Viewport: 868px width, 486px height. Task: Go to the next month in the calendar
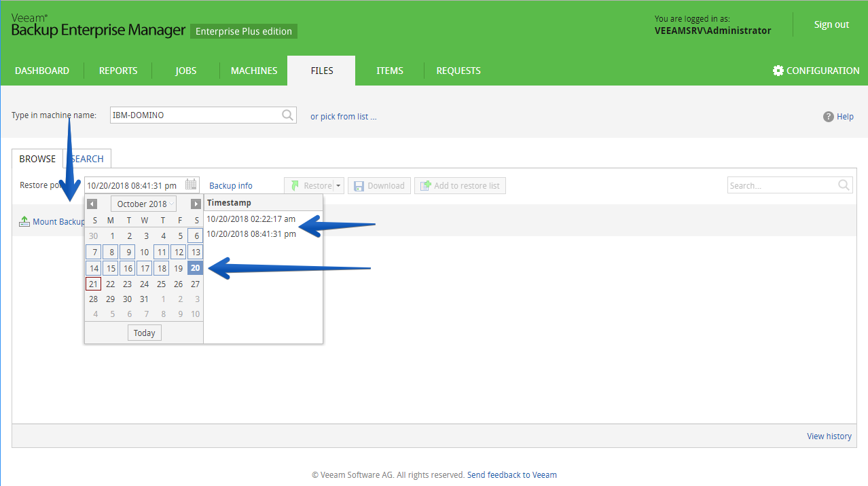click(x=196, y=204)
